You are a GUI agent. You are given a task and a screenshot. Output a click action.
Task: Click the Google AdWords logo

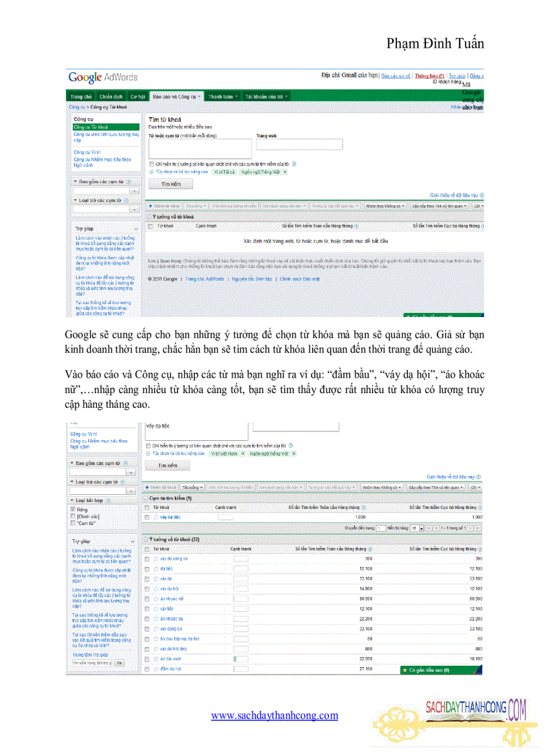[x=102, y=77]
